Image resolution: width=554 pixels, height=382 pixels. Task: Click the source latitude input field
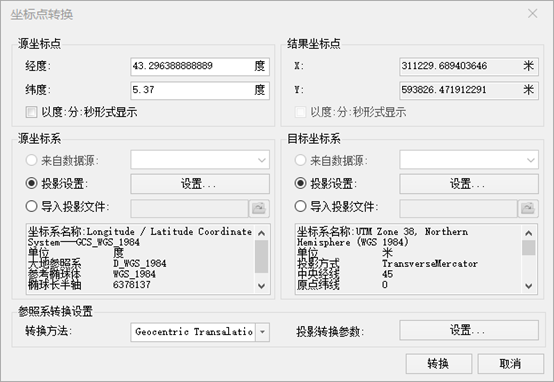[200, 90]
